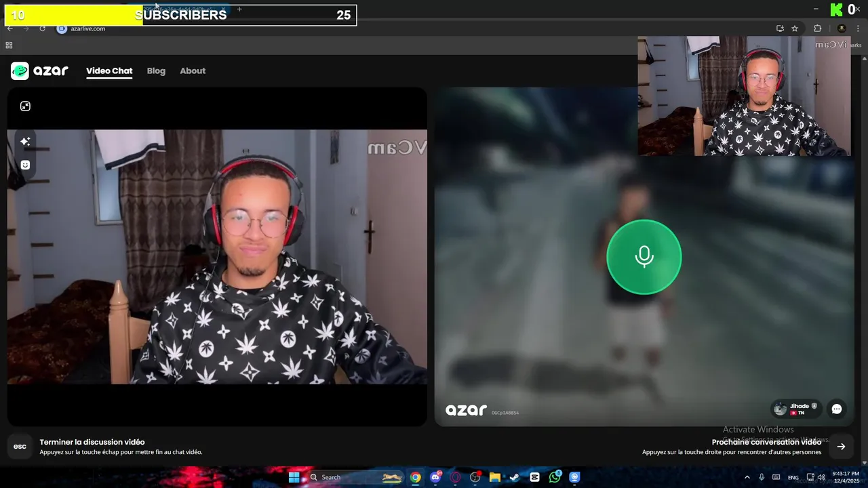Screen dimensions: 868x488
Task: Go back in the browser
Action: pyautogui.click(x=10, y=28)
